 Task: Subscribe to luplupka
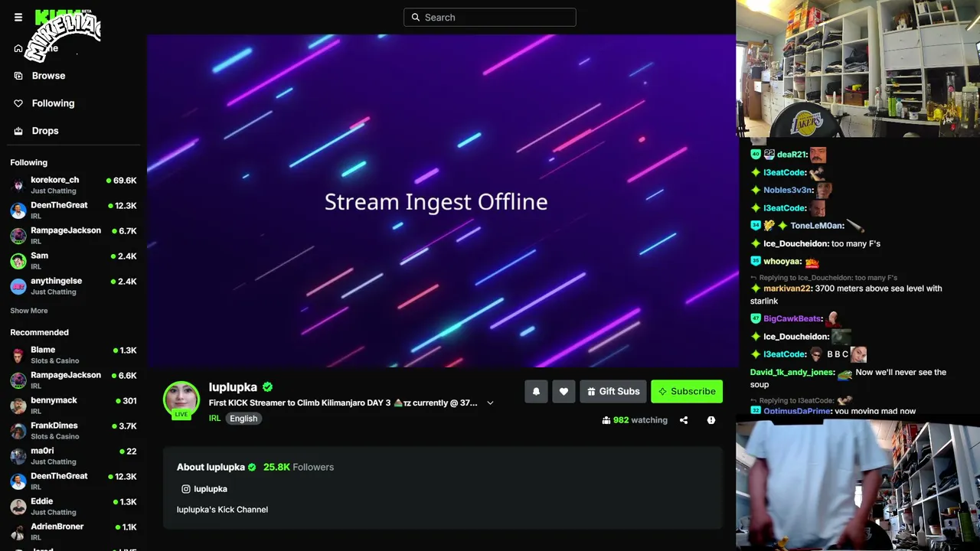(x=687, y=392)
